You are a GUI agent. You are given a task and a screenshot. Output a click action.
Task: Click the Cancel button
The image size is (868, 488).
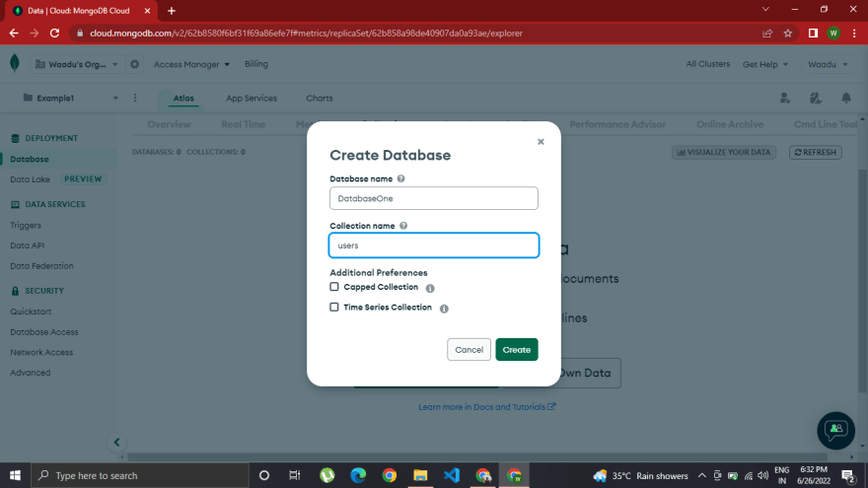coord(469,350)
